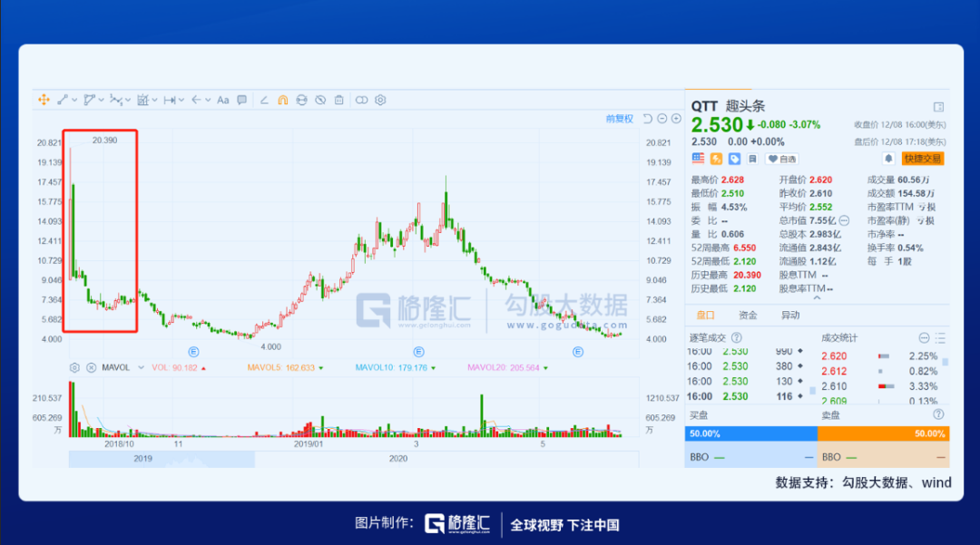The height and width of the screenshot is (545, 980).
Task: Click the 2019 timeline range selector
Action: pos(162,459)
